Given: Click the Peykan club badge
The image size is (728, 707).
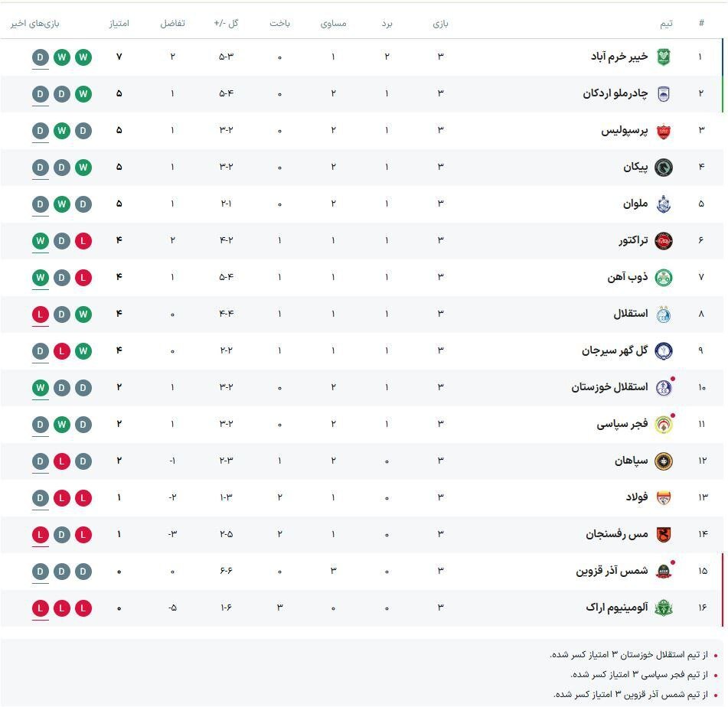Looking at the screenshot, I should [x=663, y=166].
